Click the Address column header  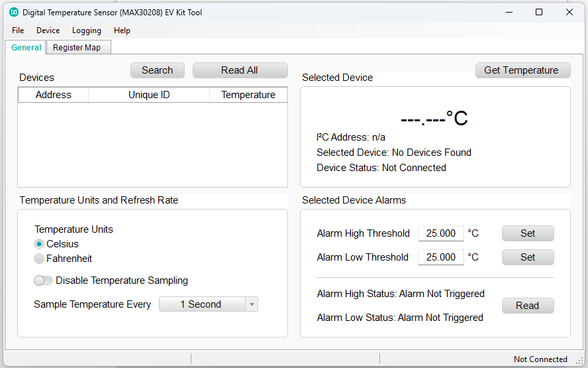(53, 95)
